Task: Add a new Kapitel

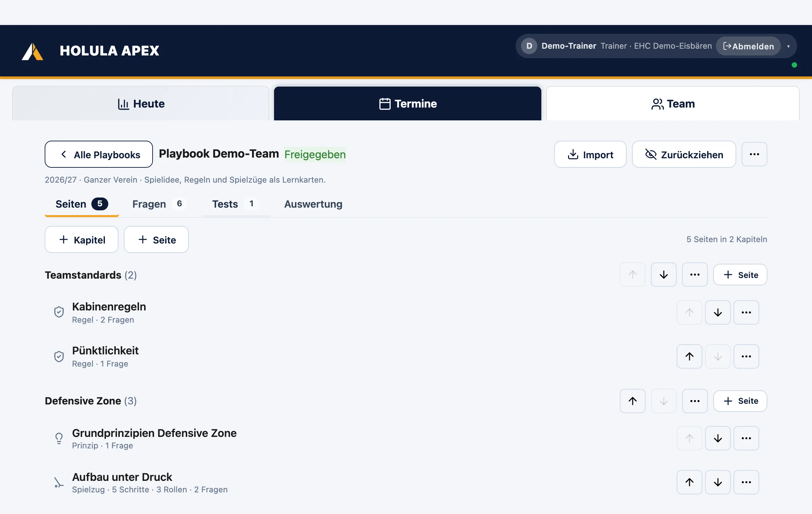Action: pos(82,240)
